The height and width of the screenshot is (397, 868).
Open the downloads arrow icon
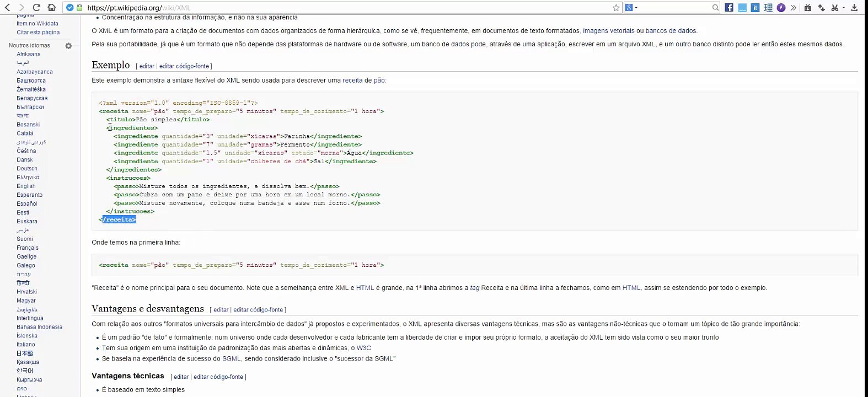click(854, 8)
